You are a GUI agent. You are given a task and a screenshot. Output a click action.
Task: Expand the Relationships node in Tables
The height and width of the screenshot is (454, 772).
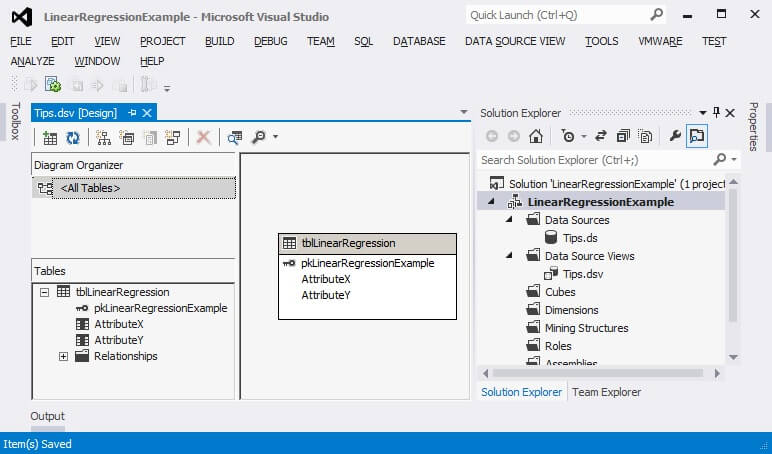coord(63,356)
